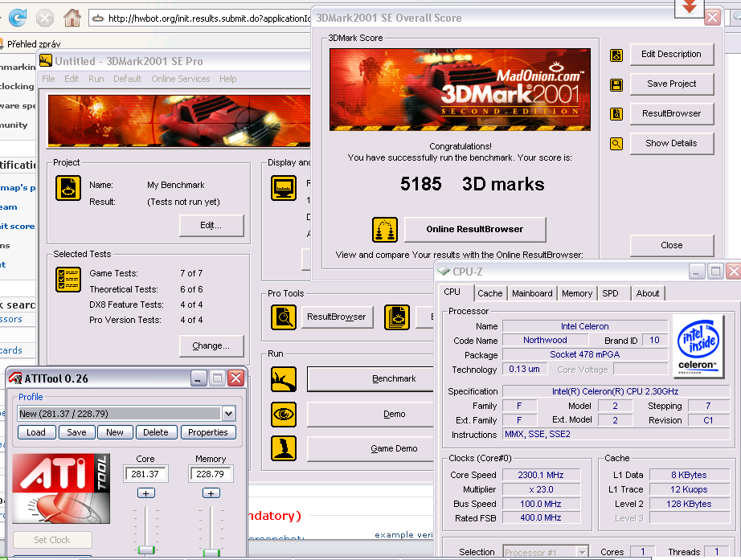Screen dimensions: 741x560
Task: Click the Save Project button
Action: click(672, 84)
